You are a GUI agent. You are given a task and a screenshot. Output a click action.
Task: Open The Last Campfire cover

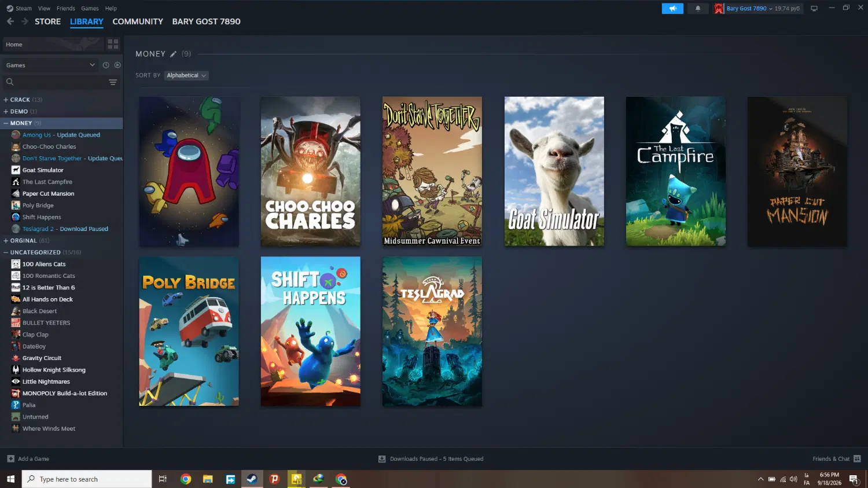[x=676, y=171]
